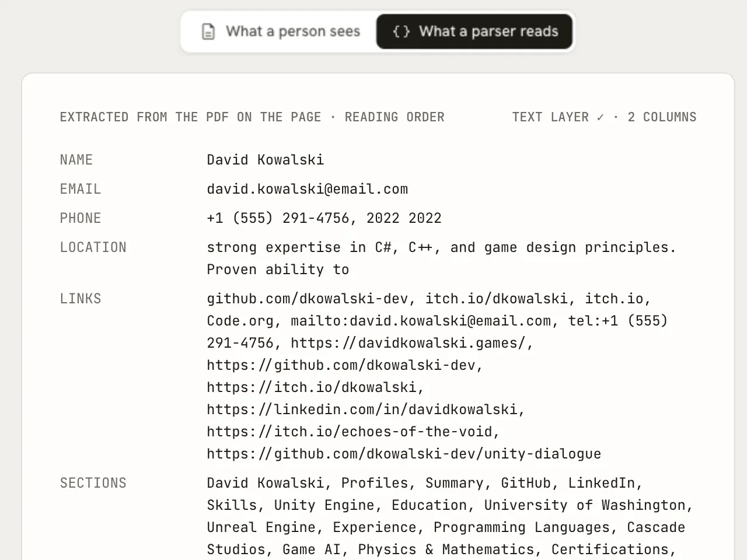Click the extracted name "David Kowalski"

click(x=266, y=160)
